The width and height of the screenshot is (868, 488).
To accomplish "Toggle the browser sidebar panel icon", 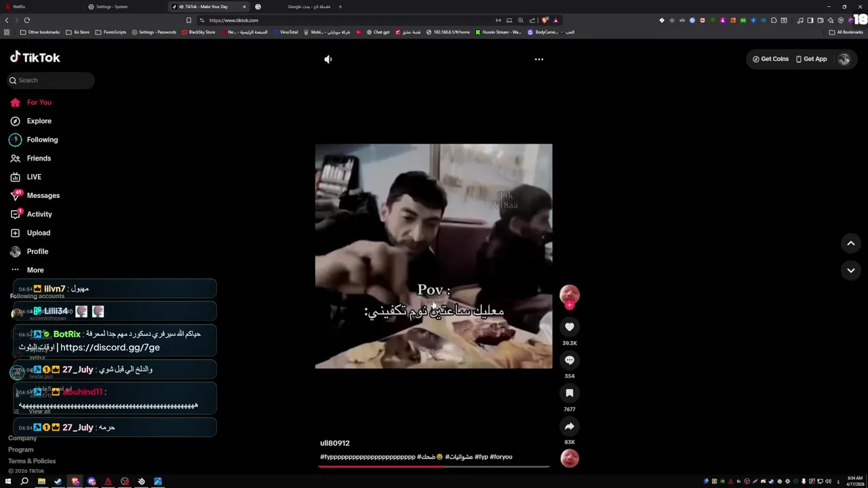I will pyautogui.click(x=810, y=20).
